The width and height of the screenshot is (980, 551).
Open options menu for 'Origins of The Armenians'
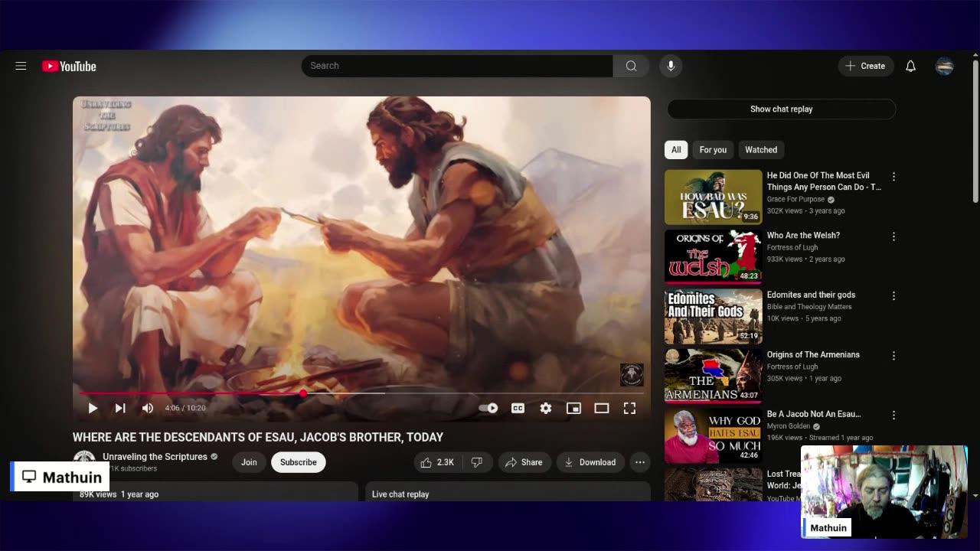pos(893,356)
